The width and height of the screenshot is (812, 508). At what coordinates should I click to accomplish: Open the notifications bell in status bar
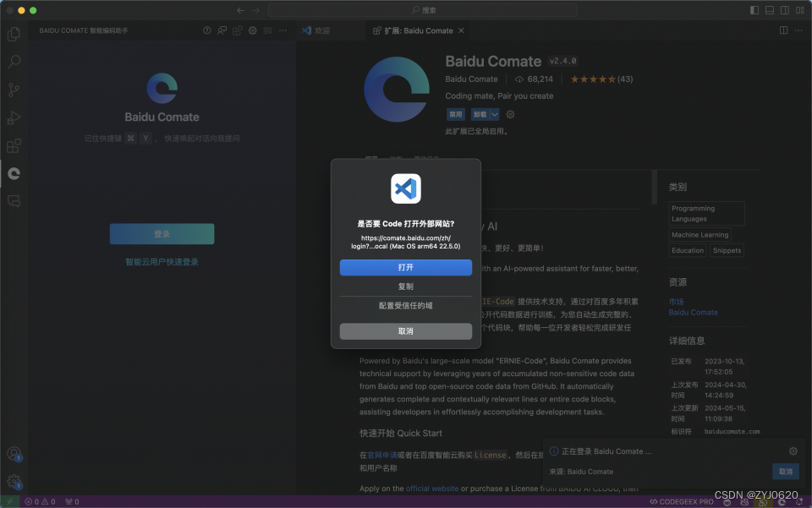point(800,502)
